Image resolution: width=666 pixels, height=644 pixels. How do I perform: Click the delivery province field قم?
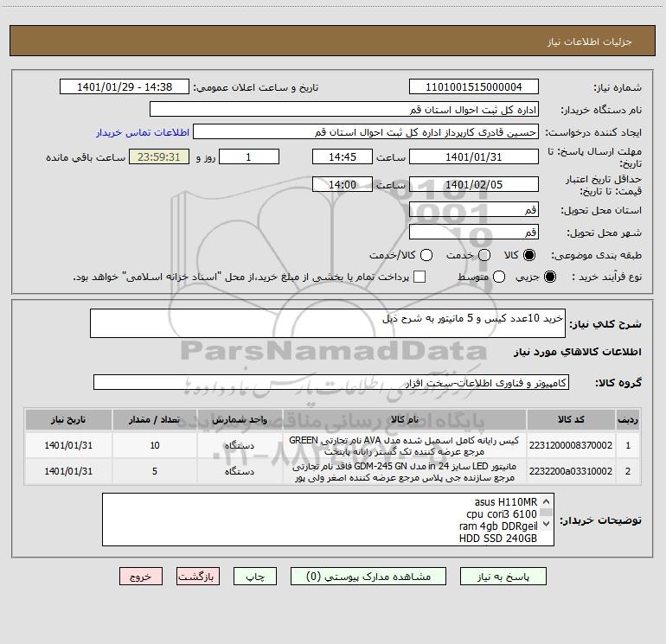(x=474, y=209)
